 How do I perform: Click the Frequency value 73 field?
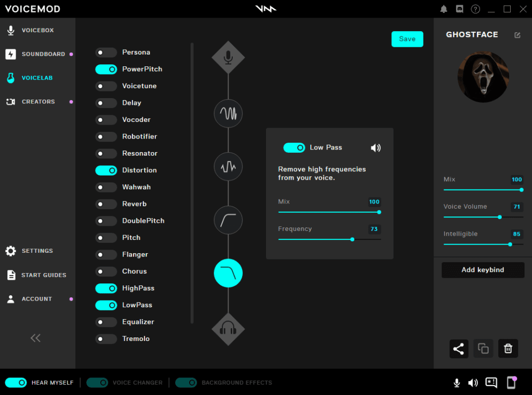[x=374, y=229]
